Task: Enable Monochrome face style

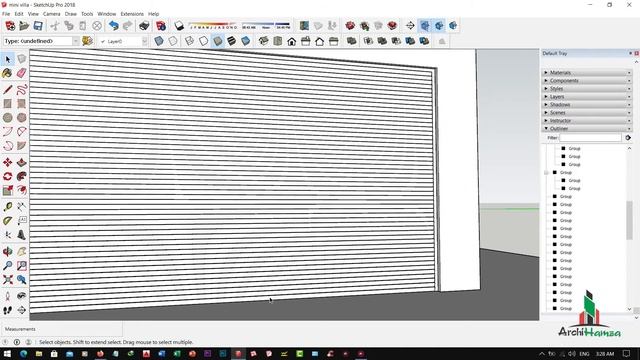Action: [x=245, y=41]
